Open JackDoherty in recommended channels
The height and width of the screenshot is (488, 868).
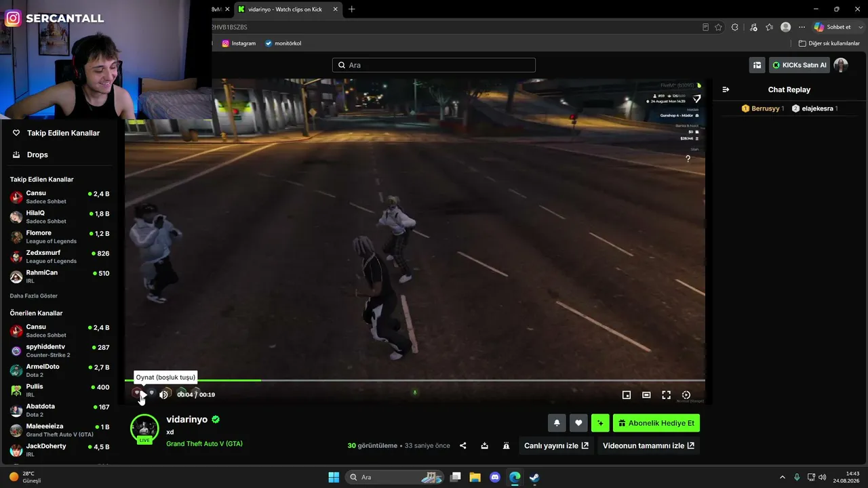60,449
